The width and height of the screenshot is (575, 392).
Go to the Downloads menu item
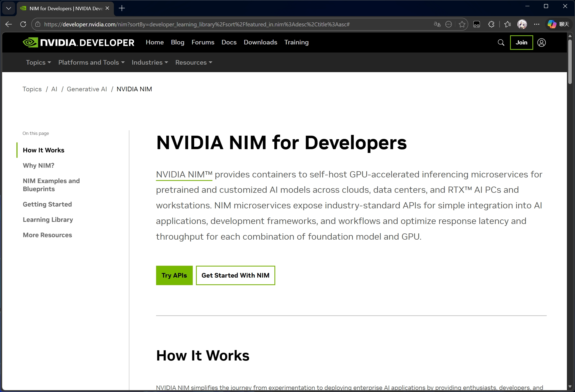click(x=260, y=42)
